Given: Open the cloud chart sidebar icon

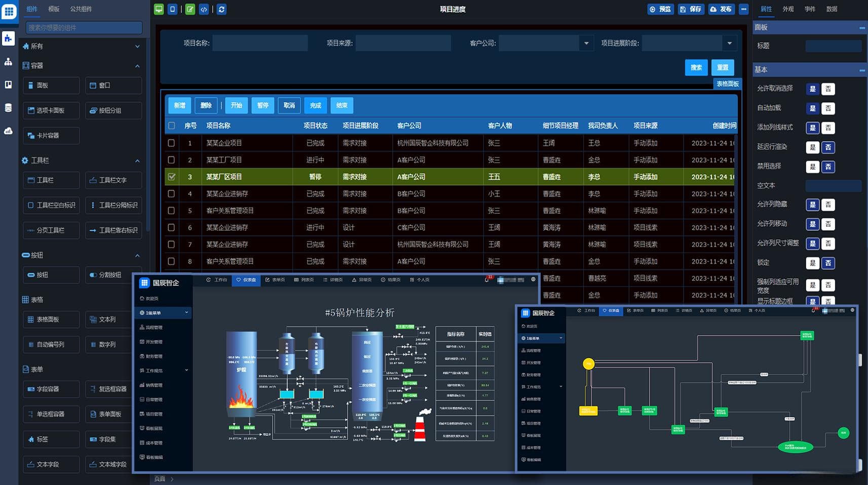Looking at the screenshot, I should coord(8,131).
